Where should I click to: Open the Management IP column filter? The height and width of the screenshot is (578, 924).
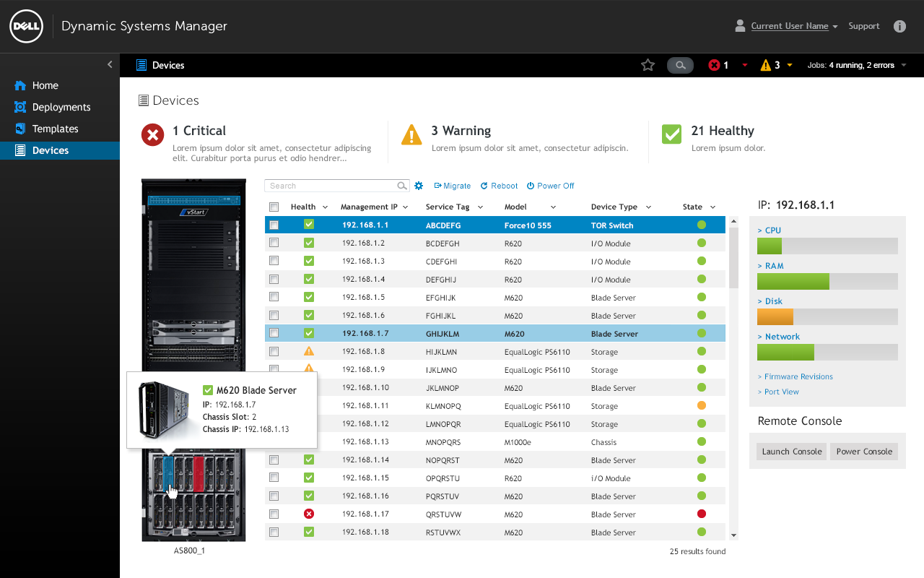405,207
